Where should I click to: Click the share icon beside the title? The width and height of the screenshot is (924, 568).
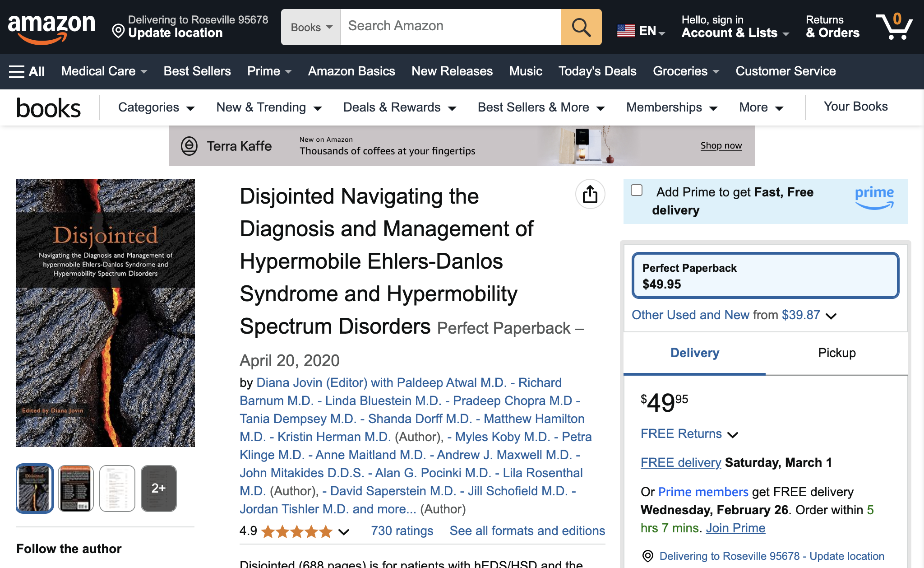(x=590, y=195)
